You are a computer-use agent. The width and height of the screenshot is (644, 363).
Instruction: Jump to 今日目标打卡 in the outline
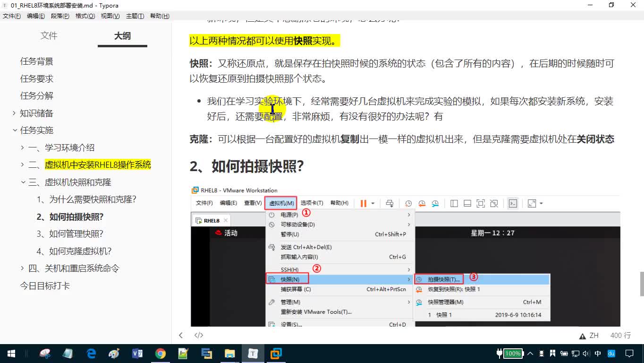click(45, 285)
